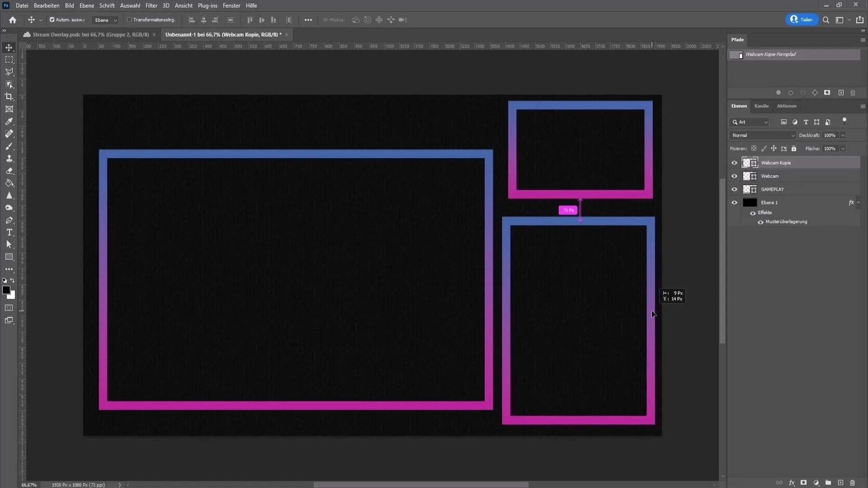Hide the GAMEPLAY layer
Screen dimensions: 868x488
click(734, 189)
